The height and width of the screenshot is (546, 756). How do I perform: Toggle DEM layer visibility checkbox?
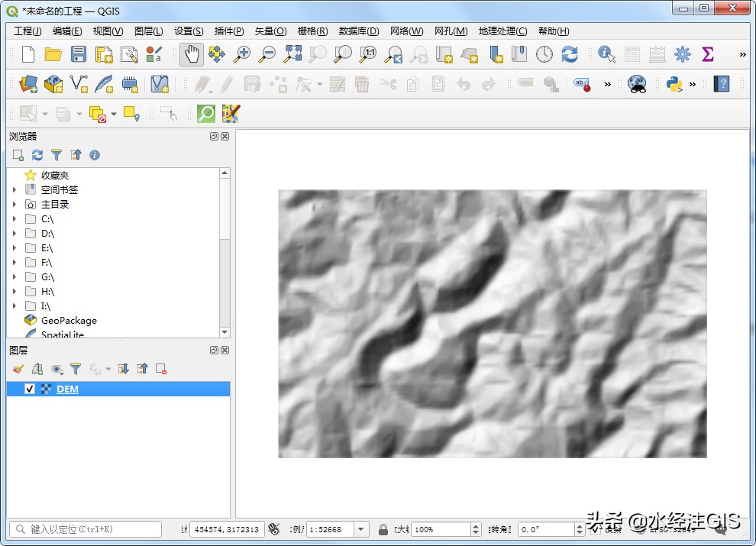[30, 389]
